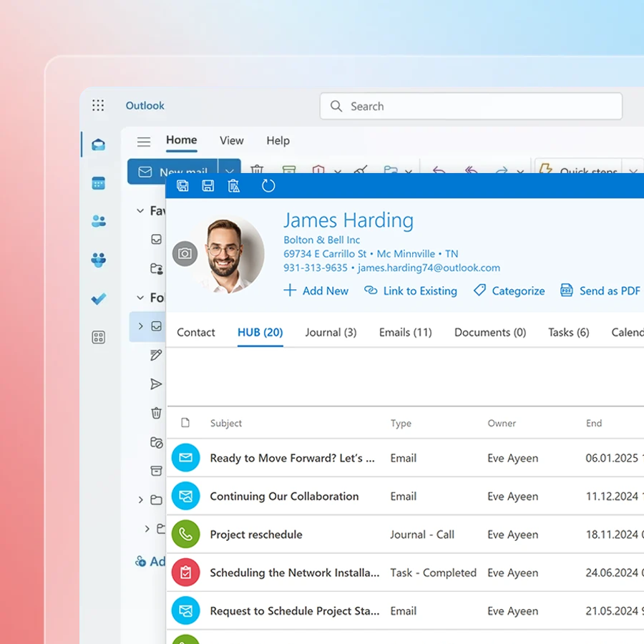Open the Contact tab

(x=196, y=332)
